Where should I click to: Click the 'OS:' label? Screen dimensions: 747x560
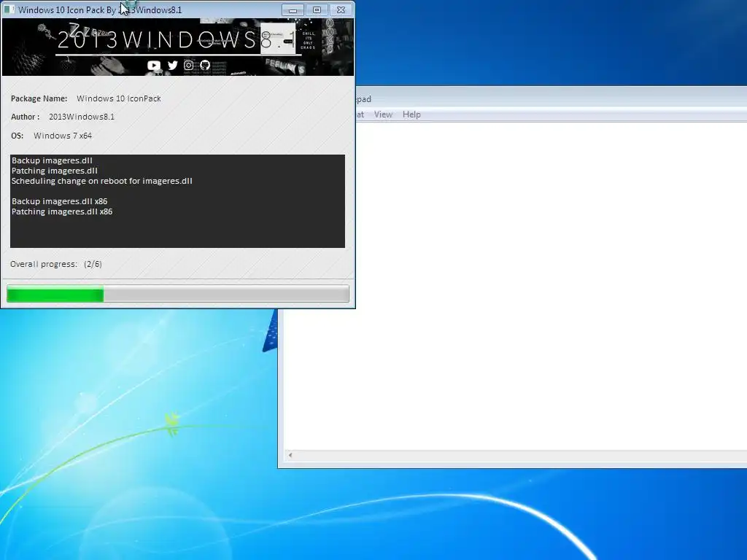[18, 136]
